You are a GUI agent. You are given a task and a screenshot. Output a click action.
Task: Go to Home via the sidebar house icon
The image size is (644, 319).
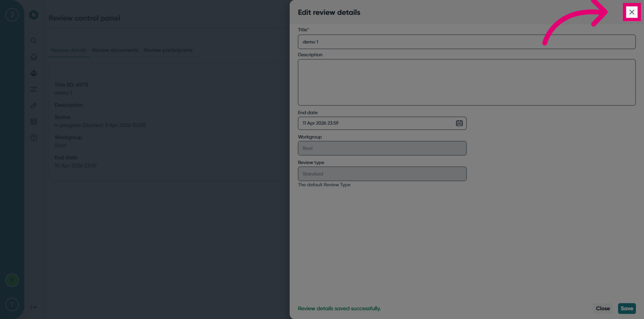[x=34, y=57]
